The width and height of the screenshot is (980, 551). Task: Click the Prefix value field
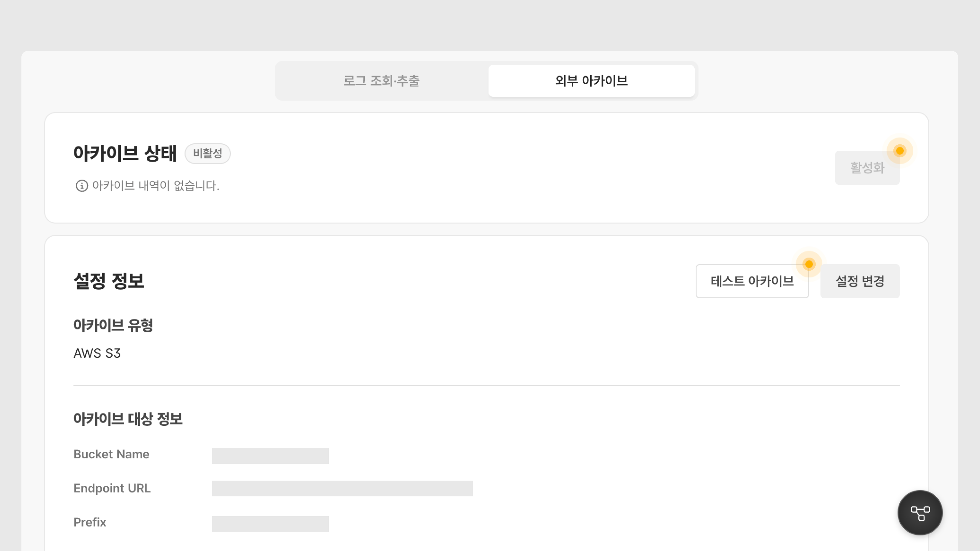(271, 524)
